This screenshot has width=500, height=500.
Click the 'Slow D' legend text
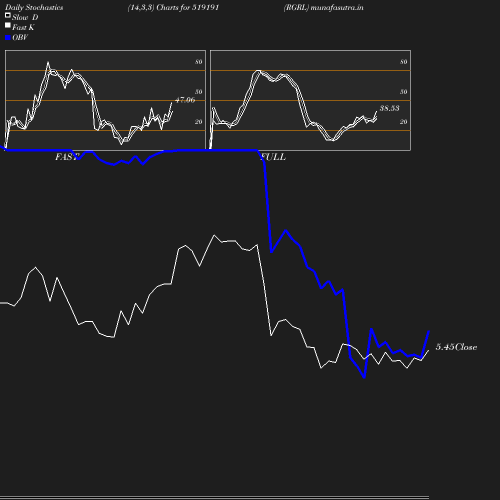coord(25,17)
